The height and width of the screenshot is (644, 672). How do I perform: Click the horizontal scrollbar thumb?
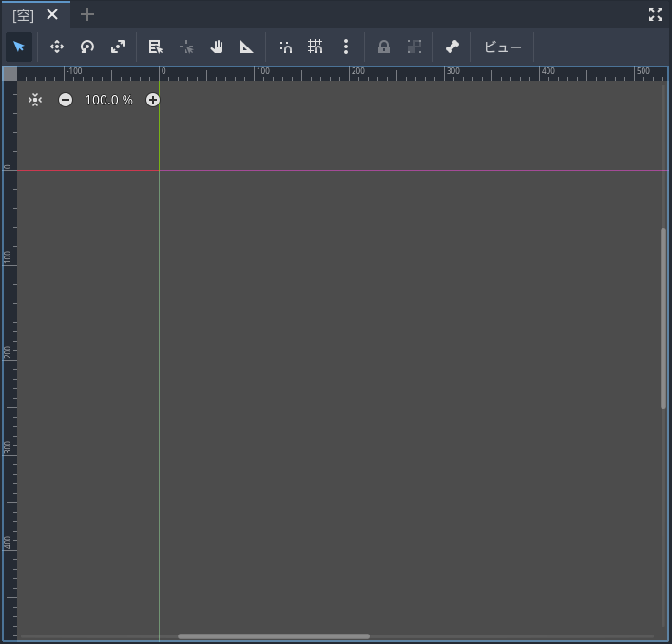click(274, 636)
